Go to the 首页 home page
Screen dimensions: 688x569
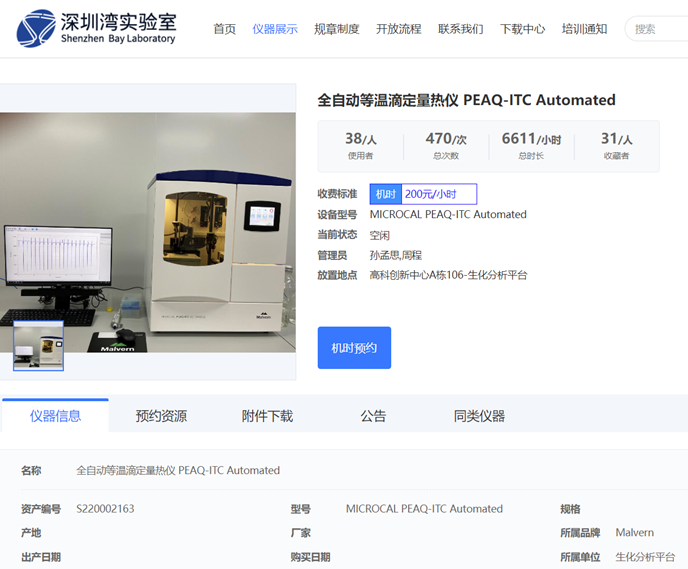coord(224,29)
